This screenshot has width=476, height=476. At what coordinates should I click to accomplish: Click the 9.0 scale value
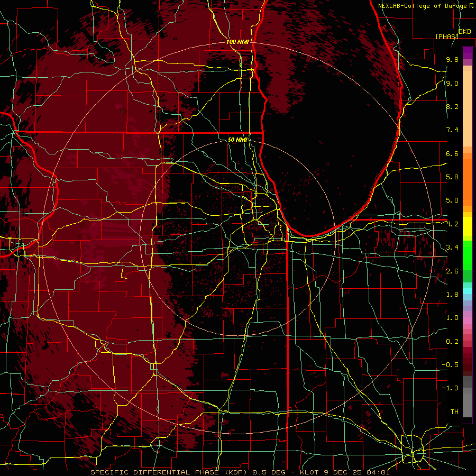click(x=452, y=83)
